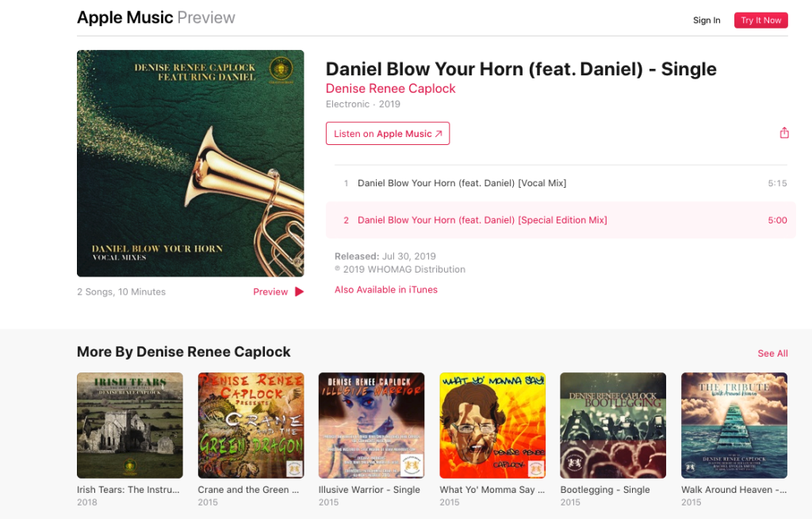Select track 2 Special Edition Mix
This screenshot has width=812, height=519.
click(x=561, y=220)
